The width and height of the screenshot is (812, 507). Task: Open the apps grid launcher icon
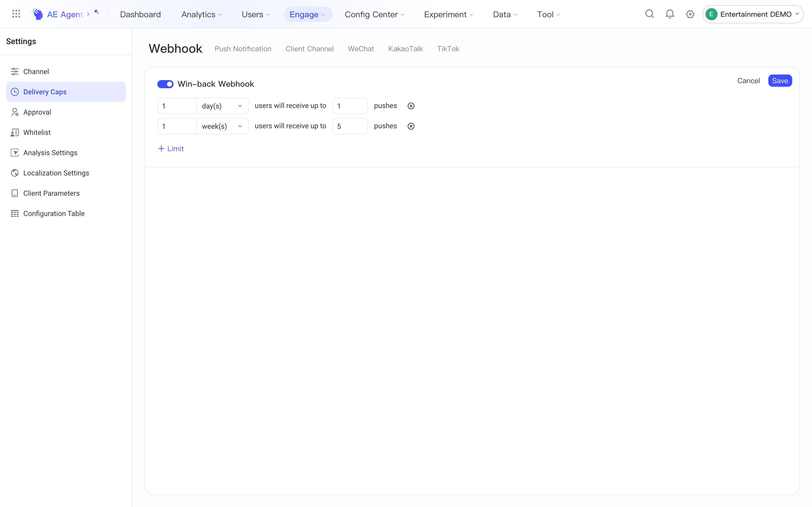[x=16, y=14]
